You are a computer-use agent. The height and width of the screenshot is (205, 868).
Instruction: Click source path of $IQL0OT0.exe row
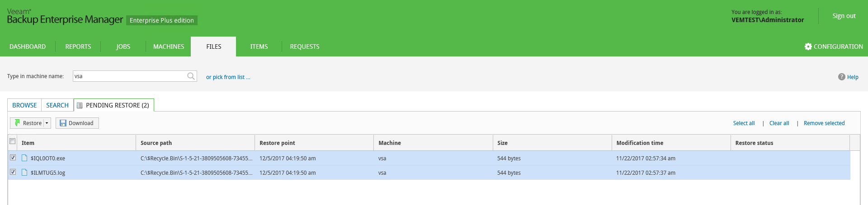pos(196,158)
